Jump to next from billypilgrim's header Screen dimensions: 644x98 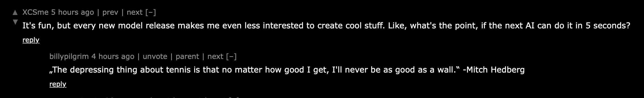(215, 56)
